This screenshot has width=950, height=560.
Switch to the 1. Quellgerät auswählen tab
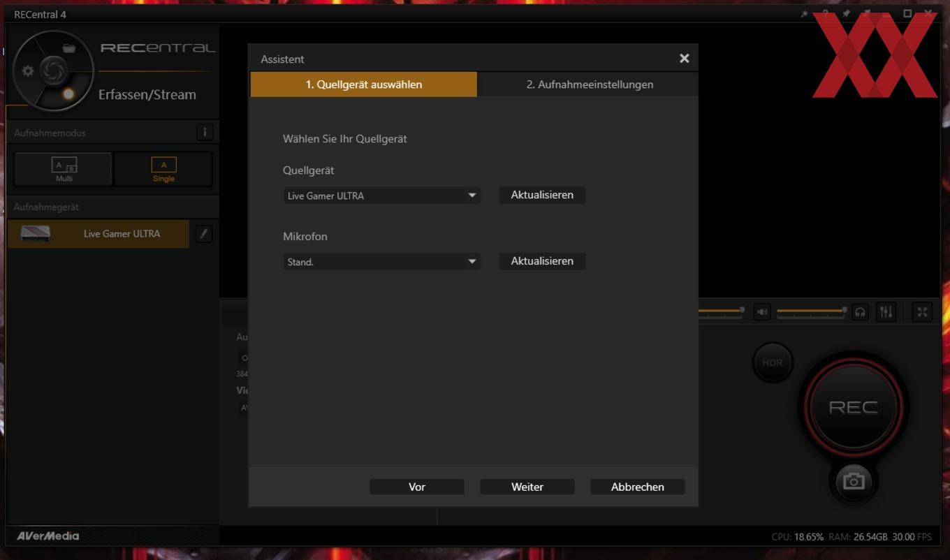pos(363,84)
